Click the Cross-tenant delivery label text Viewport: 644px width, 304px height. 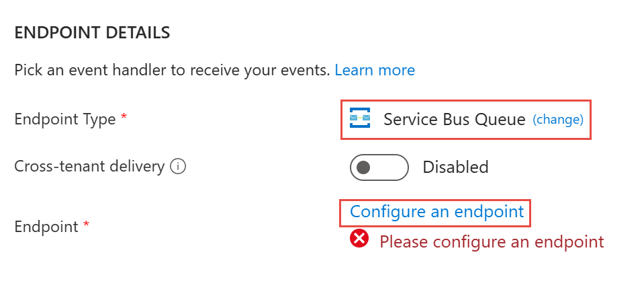89,167
